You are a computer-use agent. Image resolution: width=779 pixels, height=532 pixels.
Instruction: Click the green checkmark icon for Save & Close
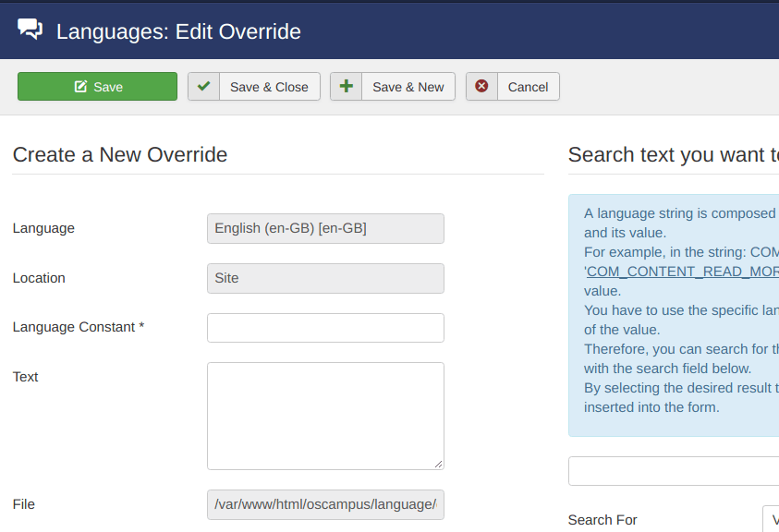click(203, 87)
